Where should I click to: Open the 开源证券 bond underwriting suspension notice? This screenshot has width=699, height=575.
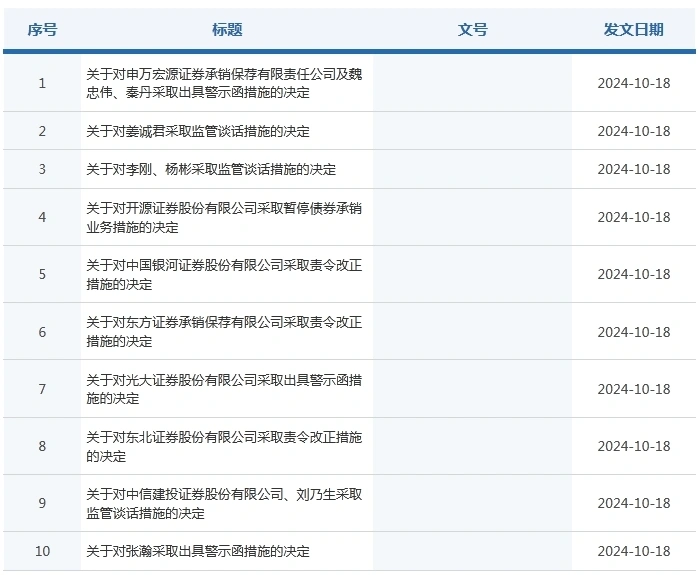coord(224,217)
